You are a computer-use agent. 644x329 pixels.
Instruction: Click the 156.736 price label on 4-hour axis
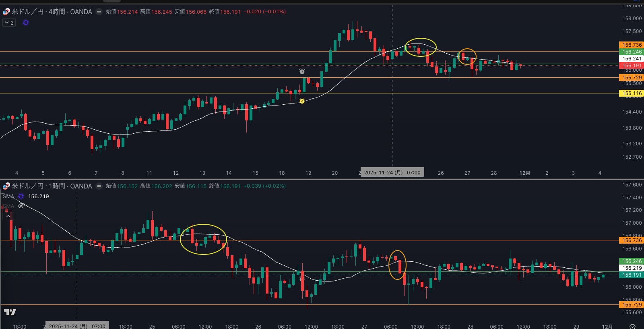pyautogui.click(x=632, y=45)
